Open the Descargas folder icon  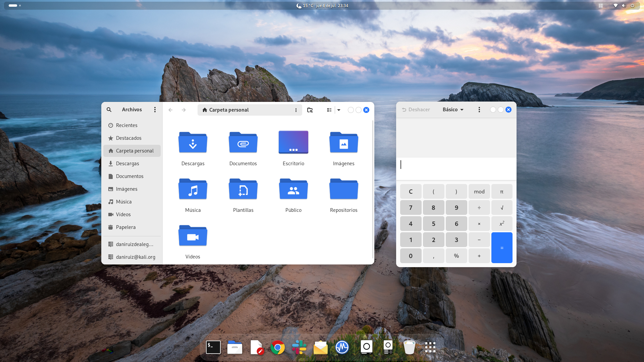pos(193,142)
